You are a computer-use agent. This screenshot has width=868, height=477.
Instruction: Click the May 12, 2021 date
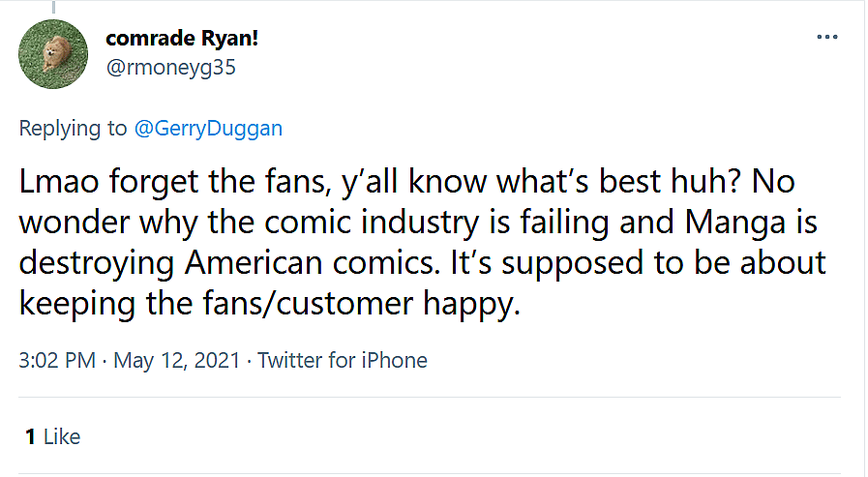[x=175, y=360]
